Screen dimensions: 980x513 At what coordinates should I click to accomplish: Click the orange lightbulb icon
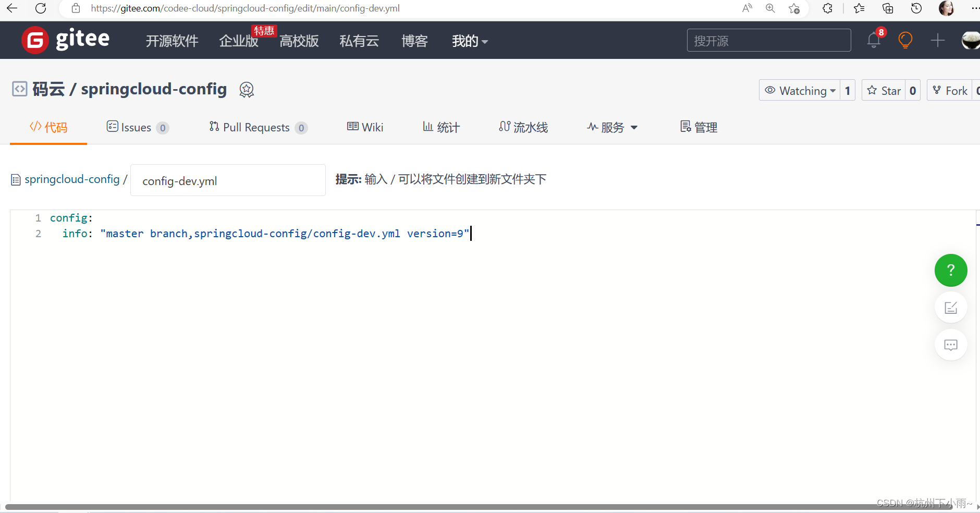click(x=905, y=40)
